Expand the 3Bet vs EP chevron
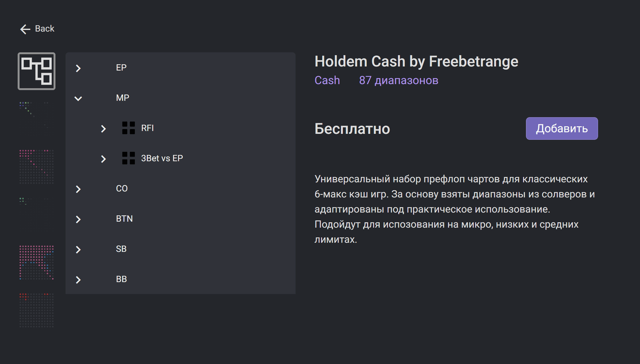Viewport: 640px width, 364px height. click(104, 159)
